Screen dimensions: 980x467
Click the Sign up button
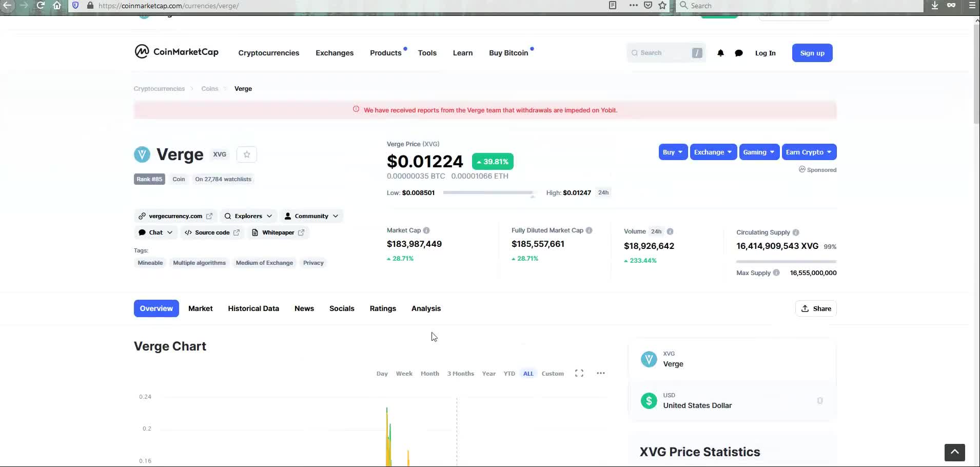[x=812, y=53]
